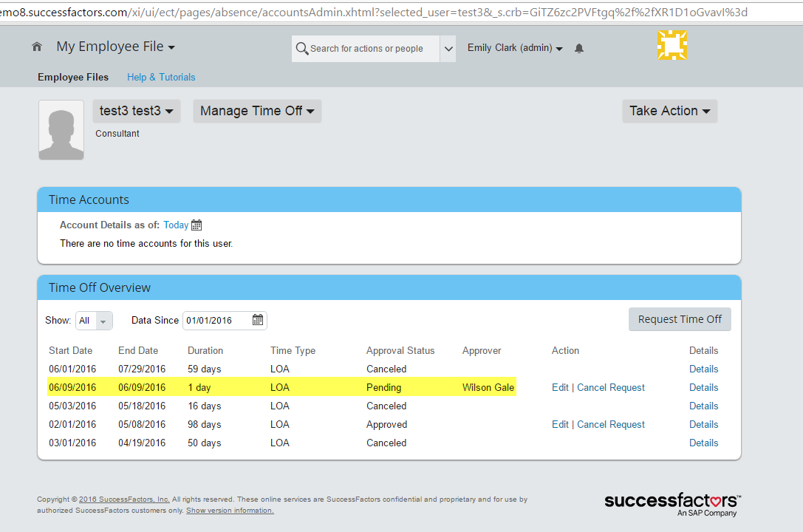This screenshot has height=532, width=803.
Task: Open the Take Action menu
Action: [x=670, y=111]
